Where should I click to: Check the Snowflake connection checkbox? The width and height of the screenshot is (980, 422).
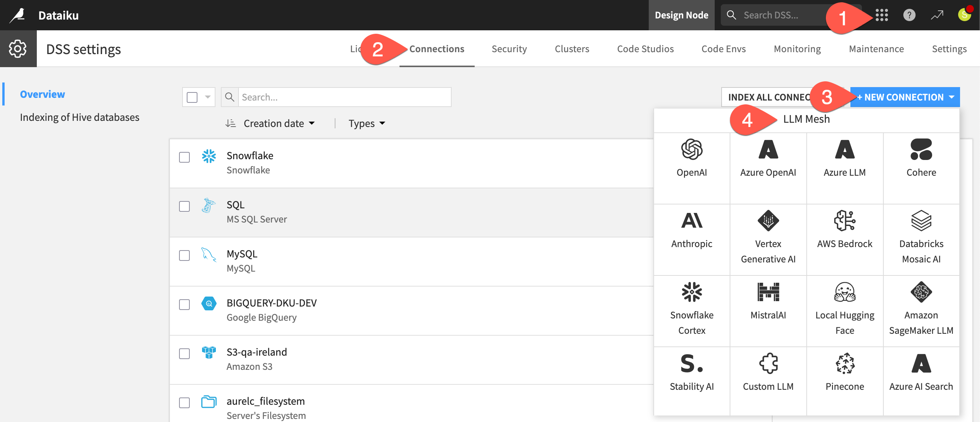click(x=184, y=157)
